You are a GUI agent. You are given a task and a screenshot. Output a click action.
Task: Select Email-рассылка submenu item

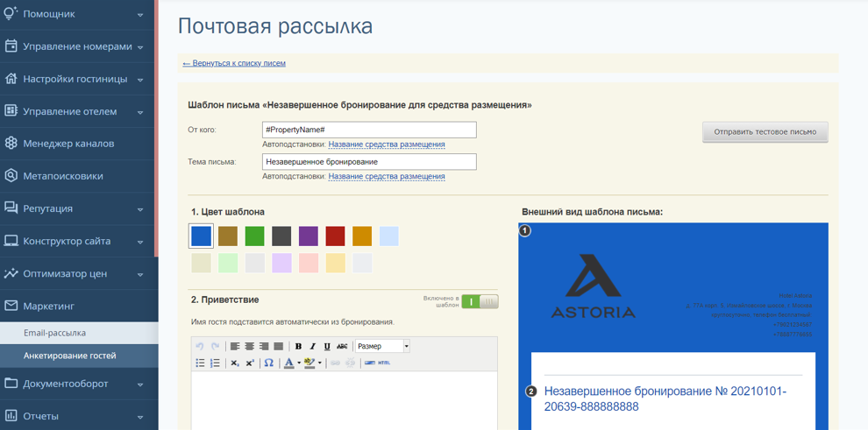(x=79, y=334)
